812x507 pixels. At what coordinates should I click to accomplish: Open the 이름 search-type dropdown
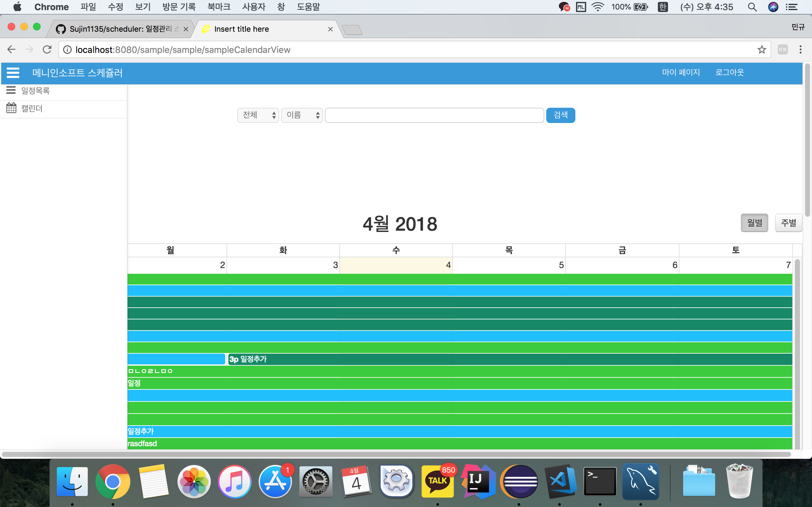click(x=302, y=115)
